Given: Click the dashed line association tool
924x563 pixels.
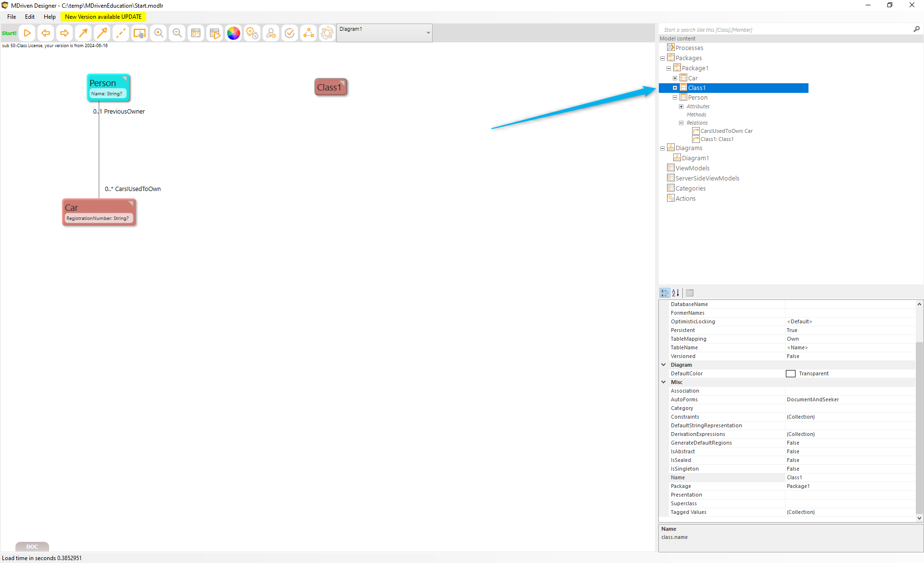Looking at the screenshot, I should tap(121, 33).
